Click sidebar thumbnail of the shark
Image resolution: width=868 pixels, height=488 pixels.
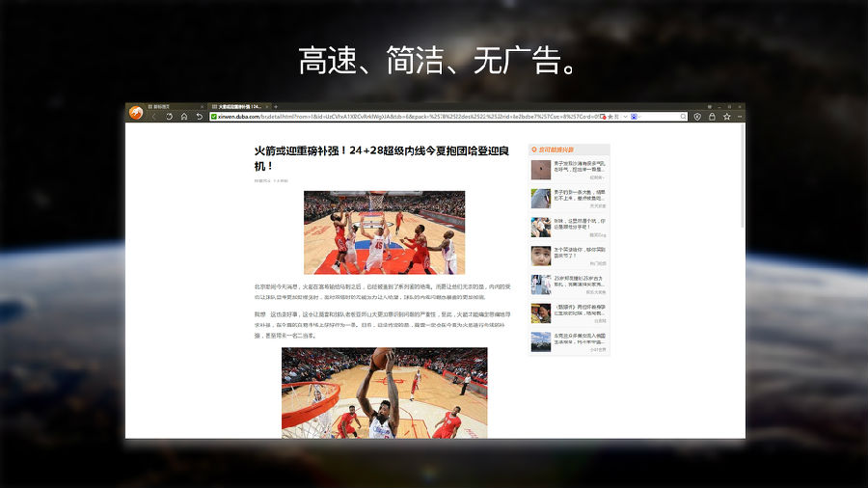541,198
